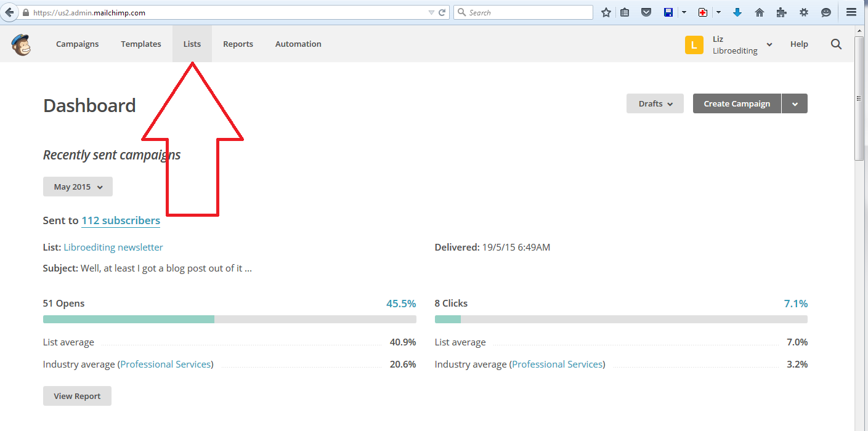Open the puzzle-piece add-ons icon
The width and height of the screenshot is (868, 431).
[x=782, y=12]
